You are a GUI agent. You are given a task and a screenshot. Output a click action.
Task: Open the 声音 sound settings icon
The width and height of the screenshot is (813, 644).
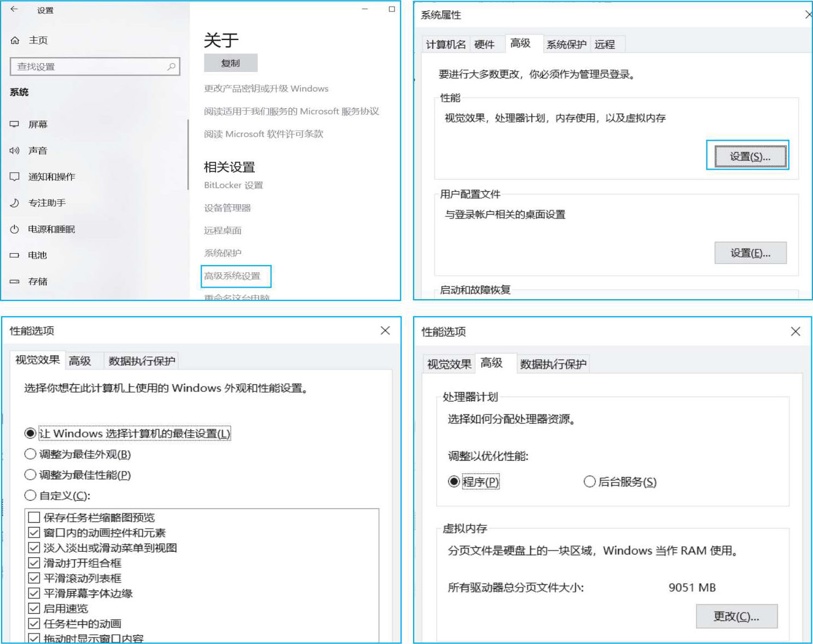15,150
